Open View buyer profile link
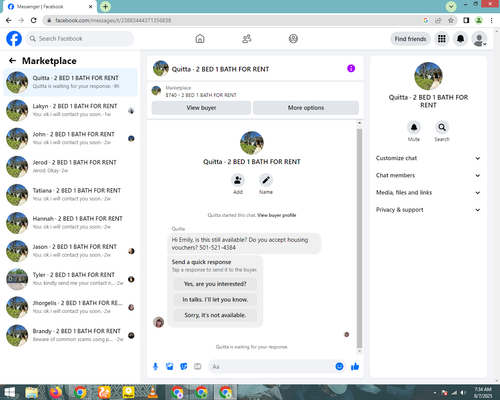The width and height of the screenshot is (500, 400). click(x=277, y=215)
